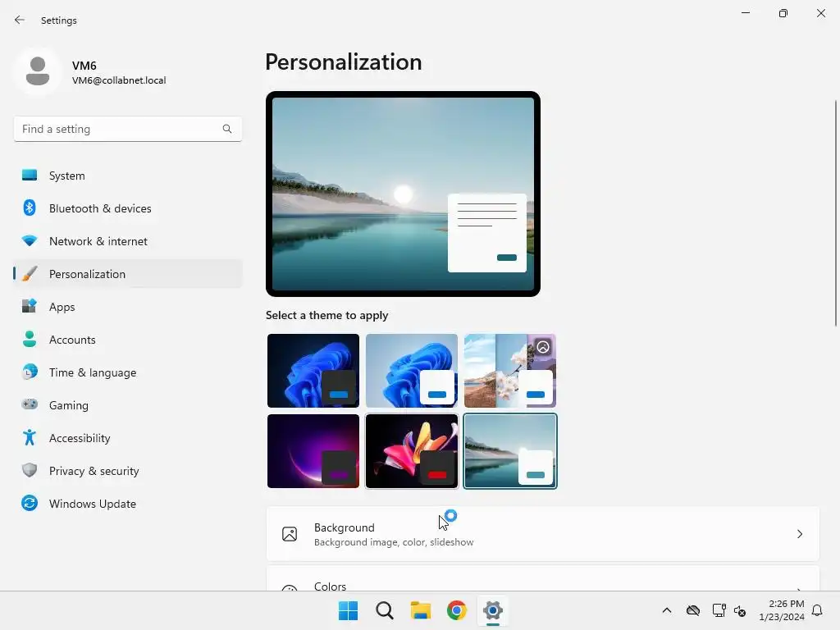Image resolution: width=840 pixels, height=630 pixels.
Task: Click the Time & language globe icon
Action: (30, 372)
